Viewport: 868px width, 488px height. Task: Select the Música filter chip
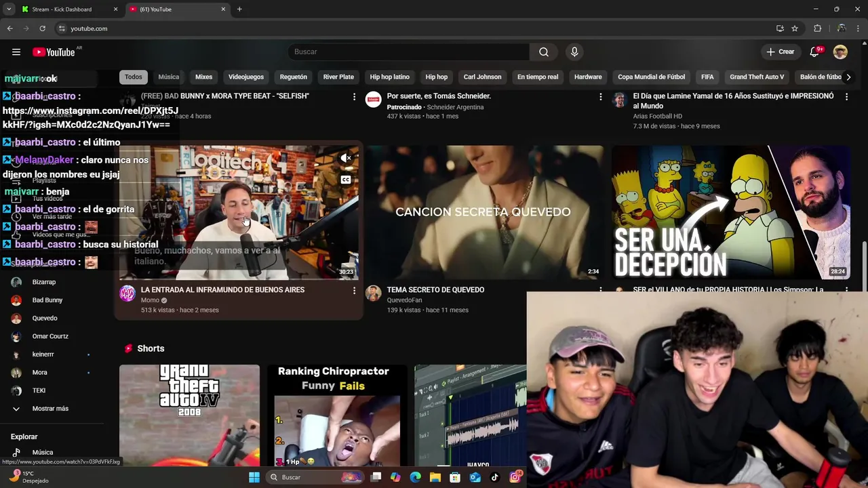[169, 77]
